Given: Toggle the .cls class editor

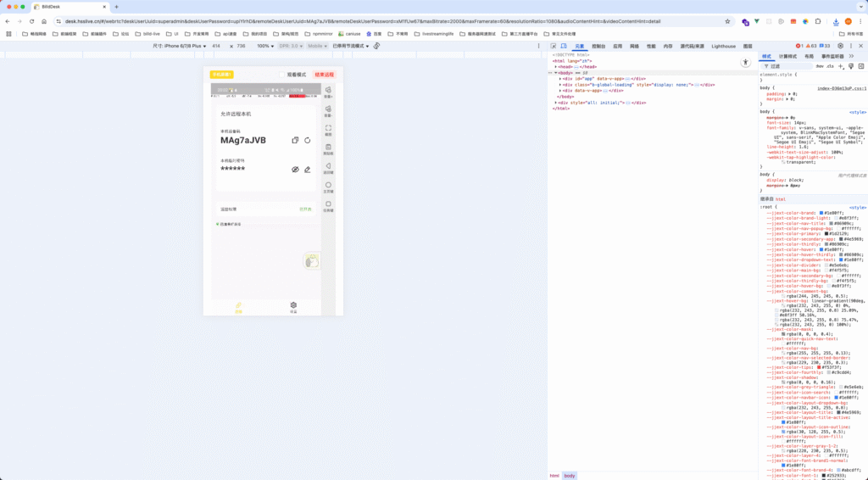Looking at the screenshot, I should [x=829, y=65].
